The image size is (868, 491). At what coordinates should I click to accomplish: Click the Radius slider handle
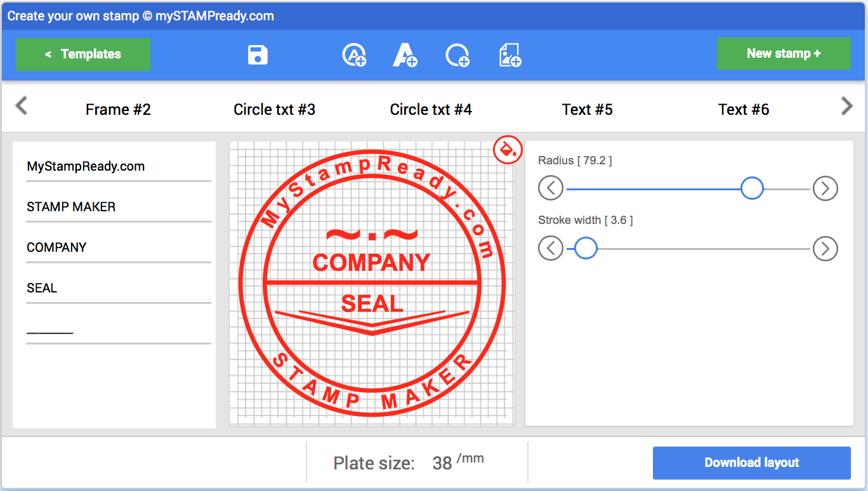tap(752, 188)
